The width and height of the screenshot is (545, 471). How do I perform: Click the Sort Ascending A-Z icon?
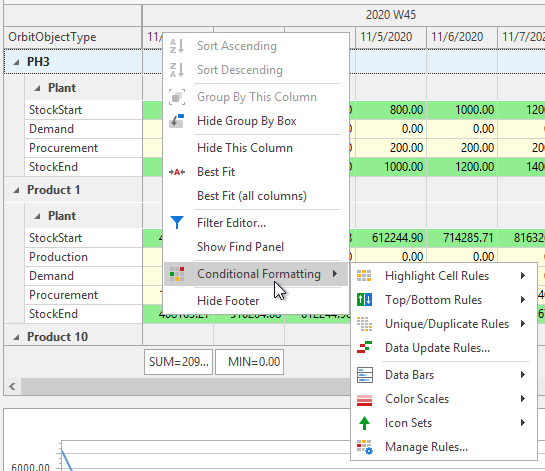coord(177,46)
